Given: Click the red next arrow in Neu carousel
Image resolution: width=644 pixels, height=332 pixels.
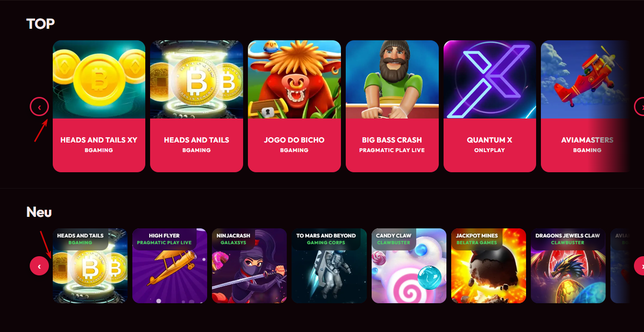Looking at the screenshot, I should [639, 266].
